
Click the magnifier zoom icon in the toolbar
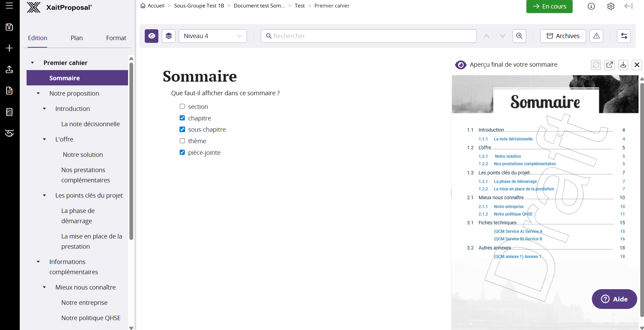[x=519, y=36]
